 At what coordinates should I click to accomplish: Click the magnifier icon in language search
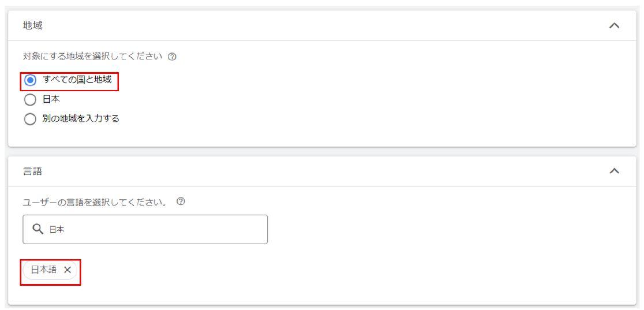click(x=38, y=229)
